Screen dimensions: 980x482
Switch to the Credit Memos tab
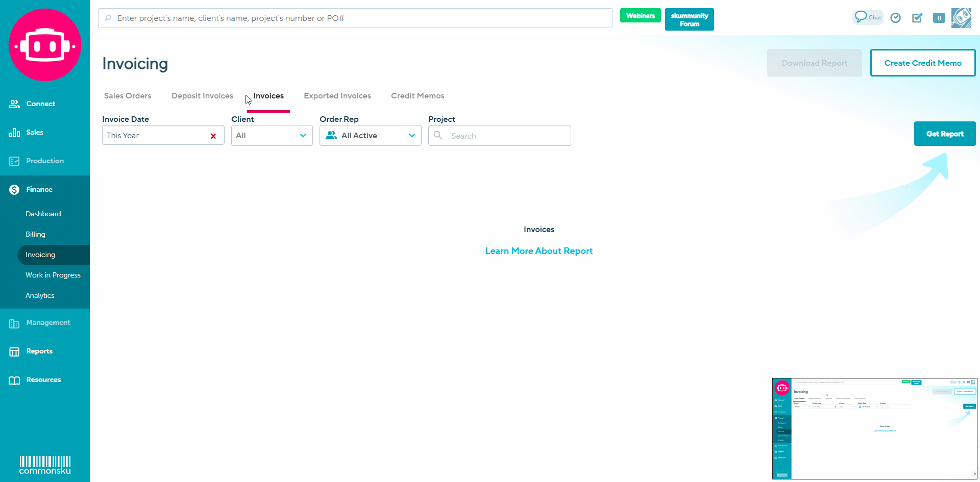coord(418,96)
